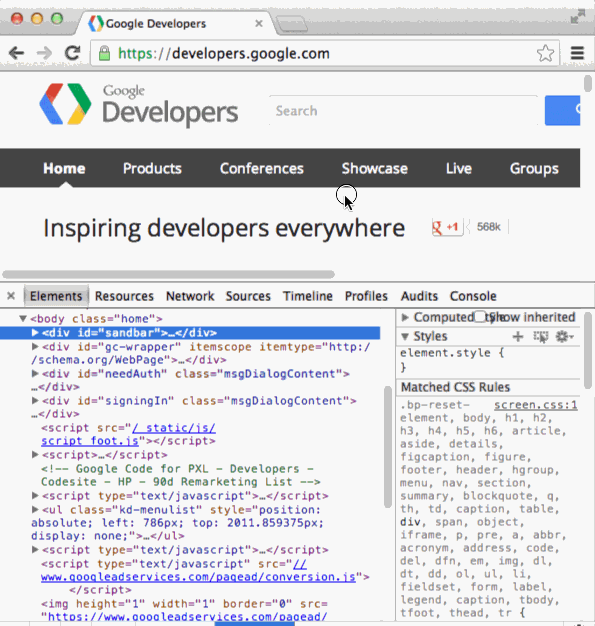Open the Products navigation link
The height and width of the screenshot is (626, 595).
tap(152, 168)
